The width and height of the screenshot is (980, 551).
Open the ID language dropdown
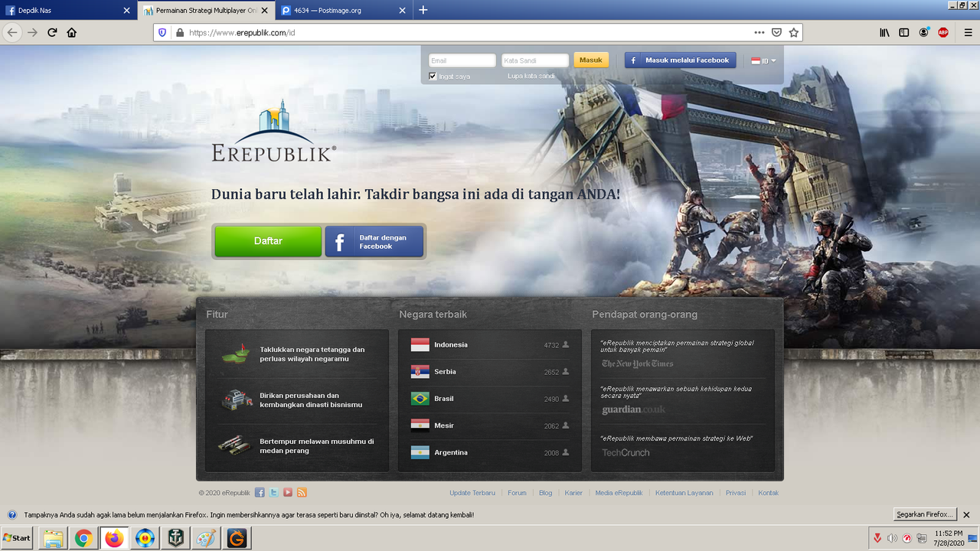point(763,60)
